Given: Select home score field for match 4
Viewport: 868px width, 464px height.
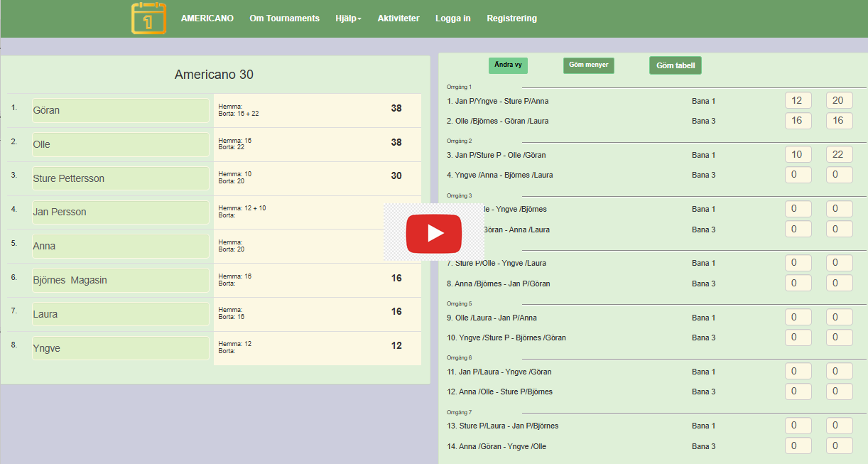Looking at the screenshot, I should [x=798, y=175].
